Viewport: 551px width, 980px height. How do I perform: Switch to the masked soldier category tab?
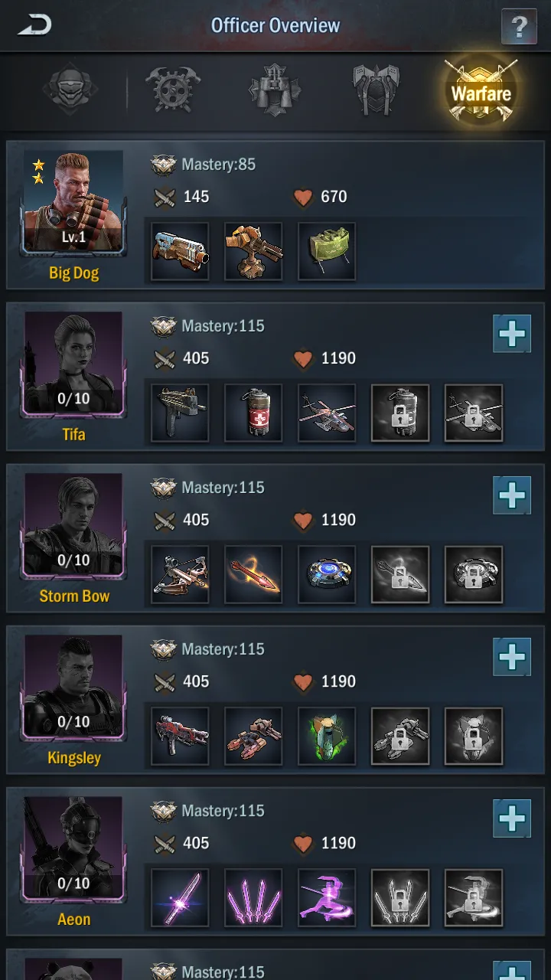tap(70, 90)
